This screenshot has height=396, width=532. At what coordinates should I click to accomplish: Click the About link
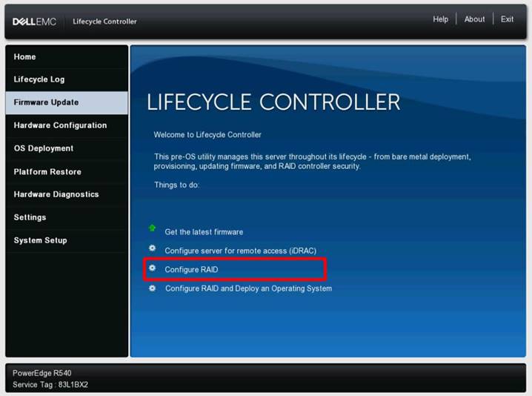click(x=474, y=19)
